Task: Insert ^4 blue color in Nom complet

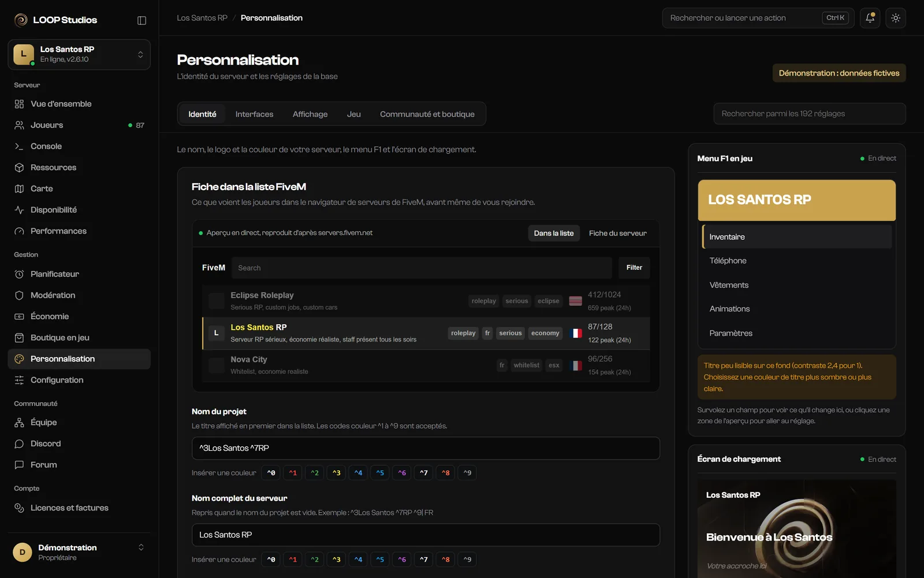Action: pos(358,560)
